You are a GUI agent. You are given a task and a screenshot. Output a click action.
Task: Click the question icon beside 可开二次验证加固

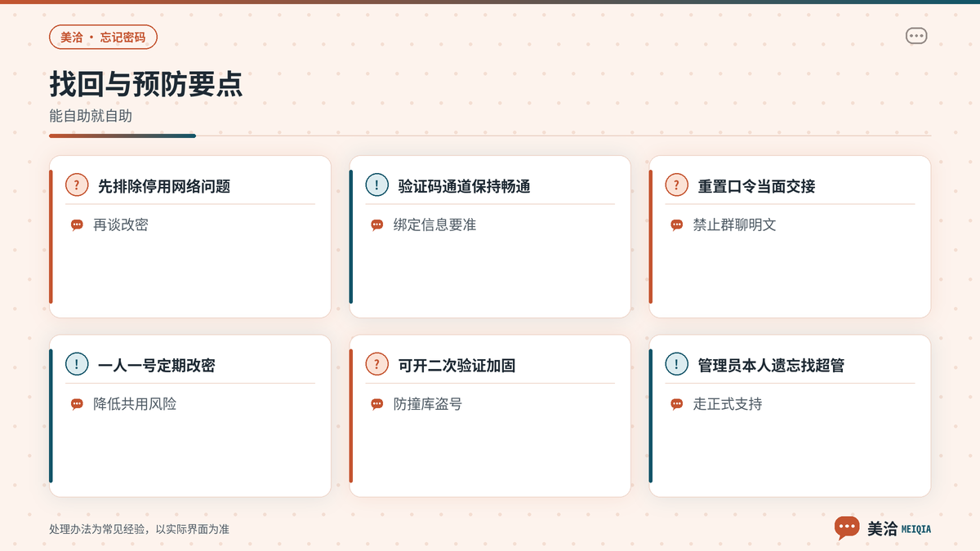376,364
